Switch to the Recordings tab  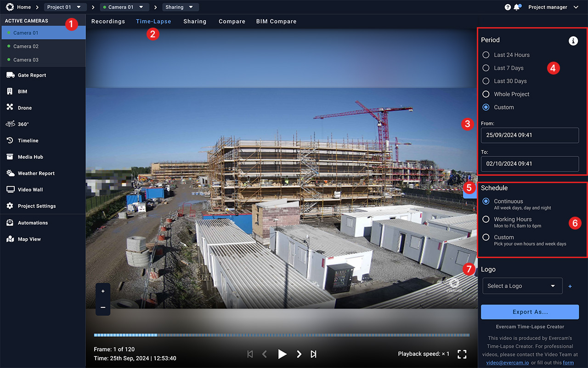(x=108, y=21)
